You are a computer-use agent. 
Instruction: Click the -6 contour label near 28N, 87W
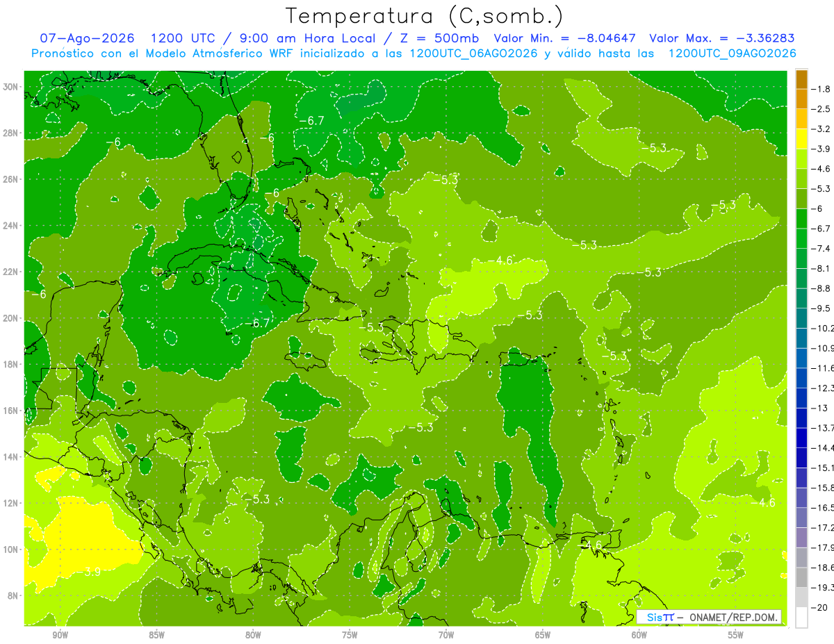click(113, 142)
